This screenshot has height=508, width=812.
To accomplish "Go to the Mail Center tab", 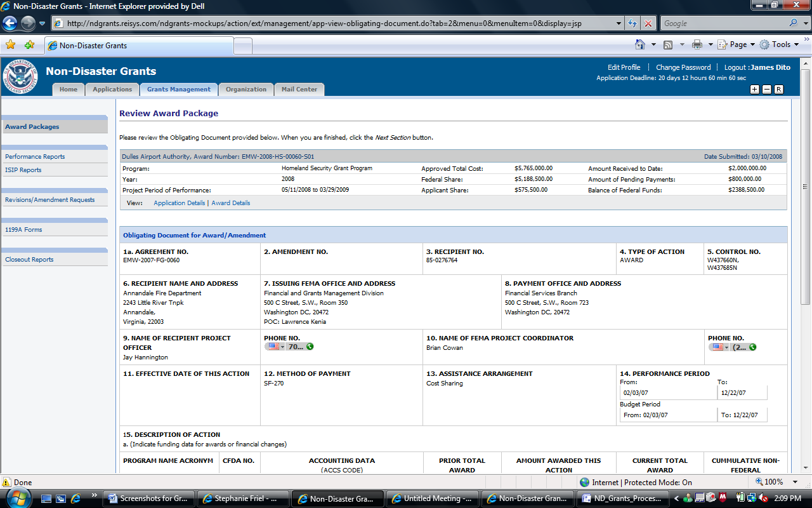I will [x=299, y=90].
